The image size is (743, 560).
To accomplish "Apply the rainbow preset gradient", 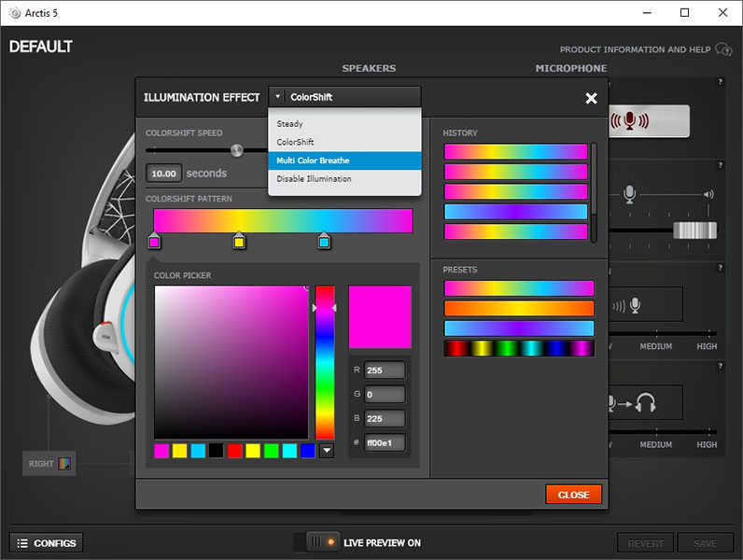I will [519, 288].
